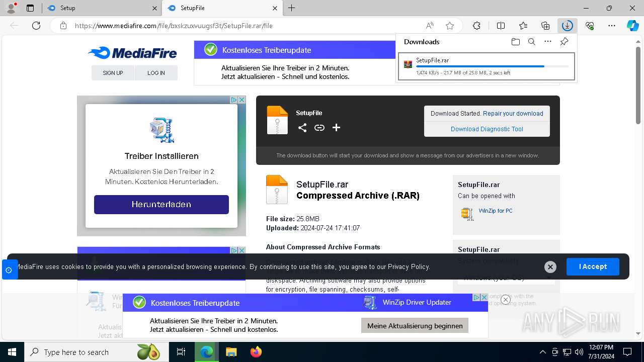The width and height of the screenshot is (644, 362).
Task: Open the Extensions puzzle icon
Action: (x=476, y=26)
